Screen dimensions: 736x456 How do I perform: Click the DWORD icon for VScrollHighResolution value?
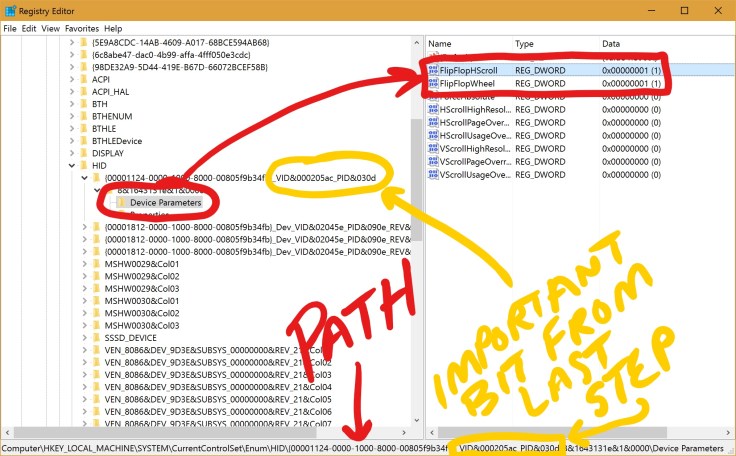click(433, 149)
